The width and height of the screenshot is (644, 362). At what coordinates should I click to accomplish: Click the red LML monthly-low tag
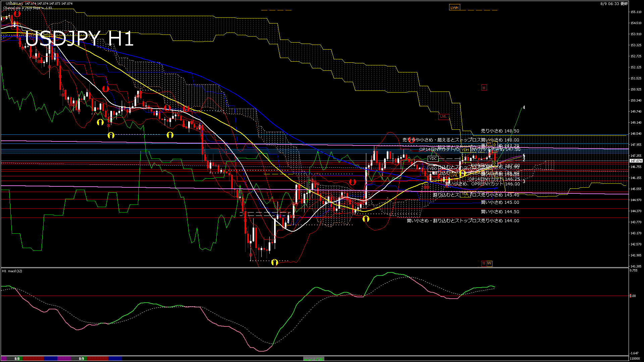pos(443,117)
